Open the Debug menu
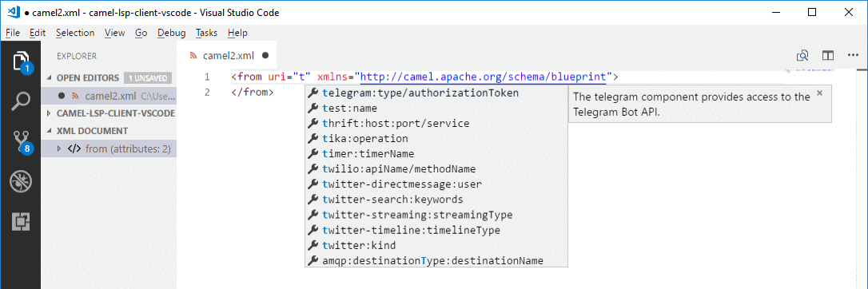The image size is (868, 289). 172,33
